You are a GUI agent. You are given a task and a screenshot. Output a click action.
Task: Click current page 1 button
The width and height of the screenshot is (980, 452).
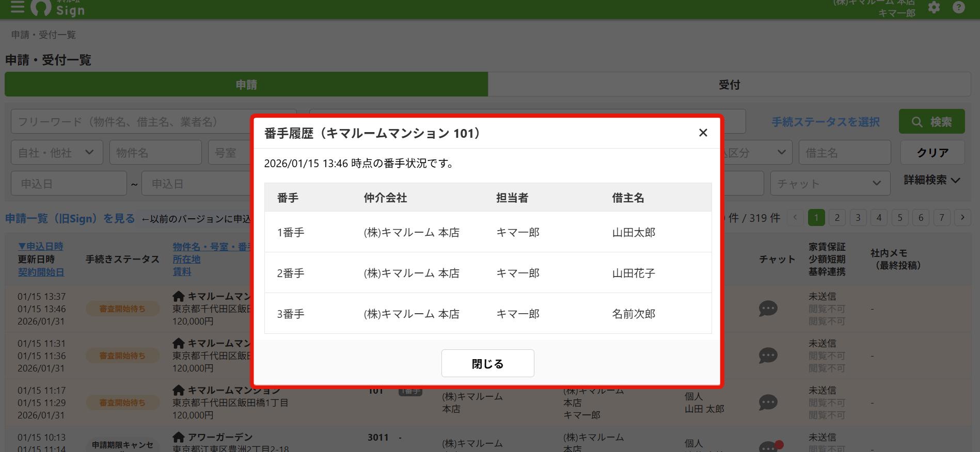(816, 217)
